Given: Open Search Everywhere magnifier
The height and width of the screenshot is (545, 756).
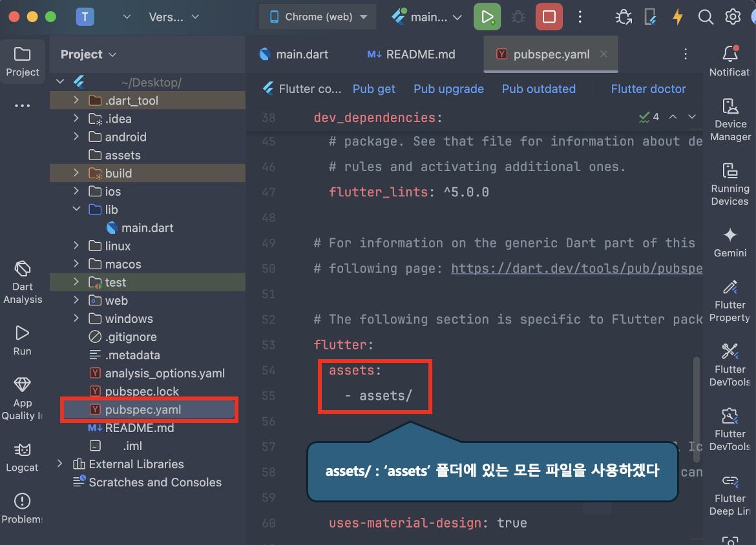Looking at the screenshot, I should click(x=706, y=17).
